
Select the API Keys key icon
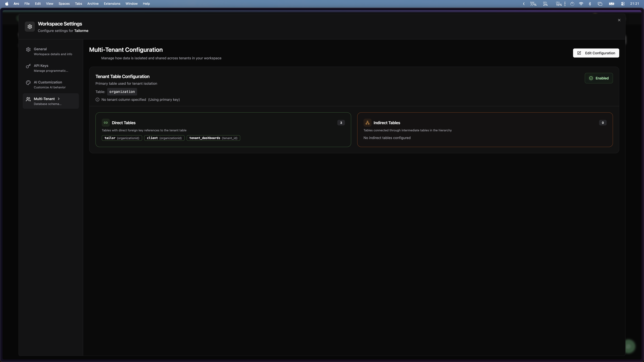pos(28,66)
